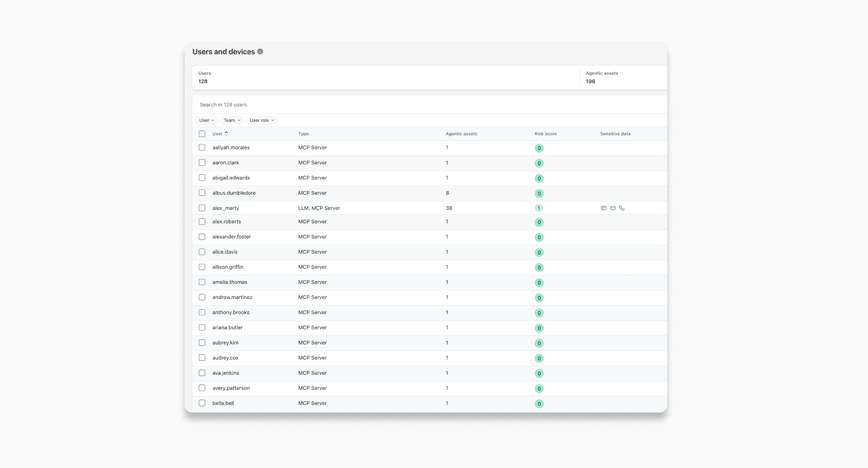Click MCP Server type in ava.jenkins row
The image size is (868, 468).
click(312, 373)
